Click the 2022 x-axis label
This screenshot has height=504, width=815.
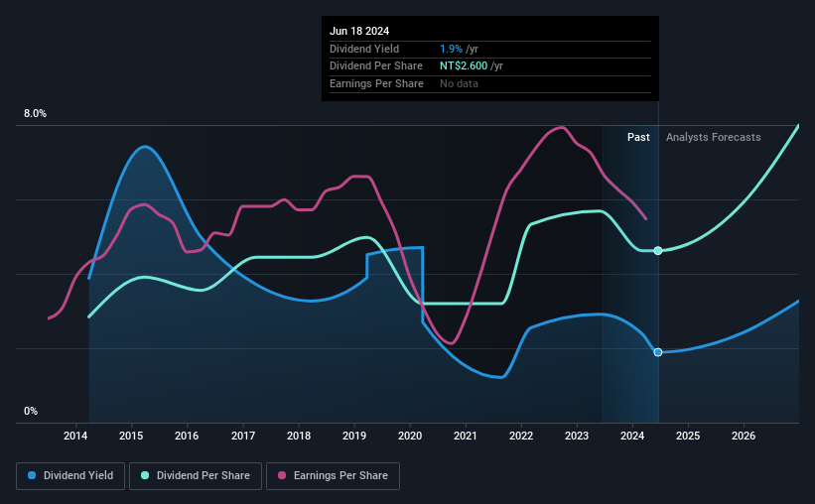click(x=521, y=436)
